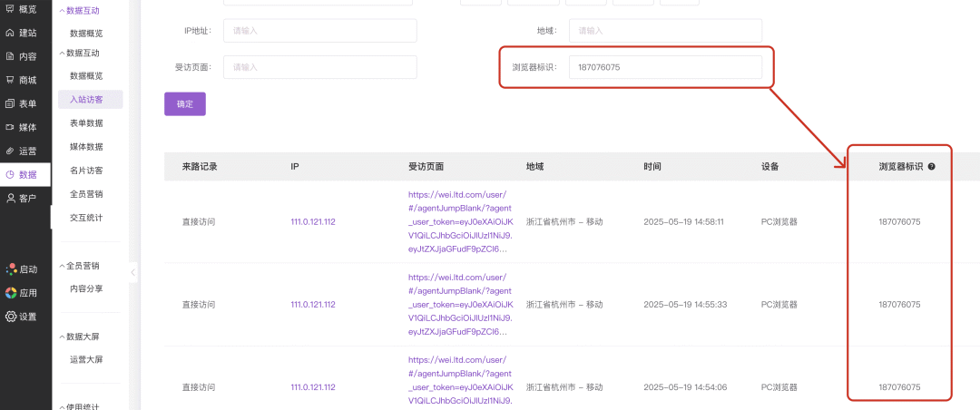This screenshot has height=410, width=980.
Task: Click the 应用 apps color-wheel icon
Action: pyautogui.click(x=11, y=292)
